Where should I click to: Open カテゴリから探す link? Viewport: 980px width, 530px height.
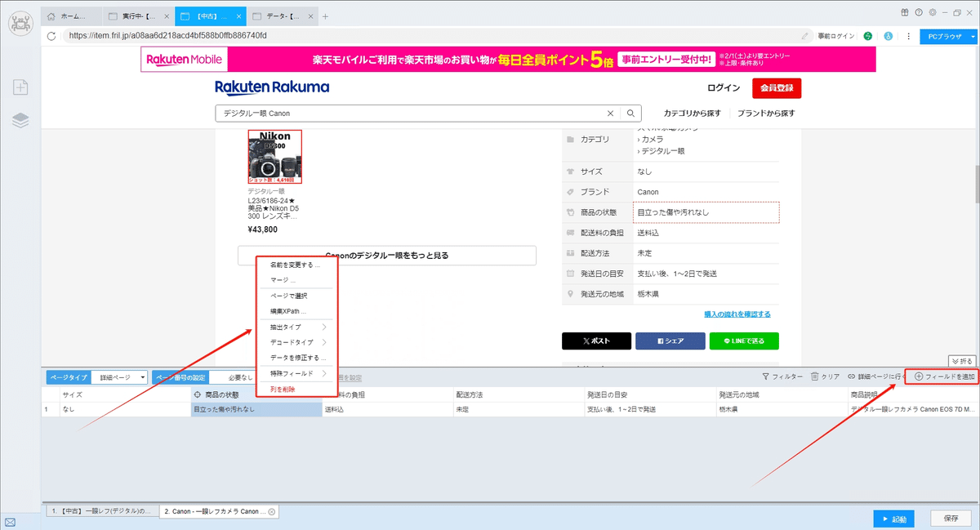click(x=693, y=114)
